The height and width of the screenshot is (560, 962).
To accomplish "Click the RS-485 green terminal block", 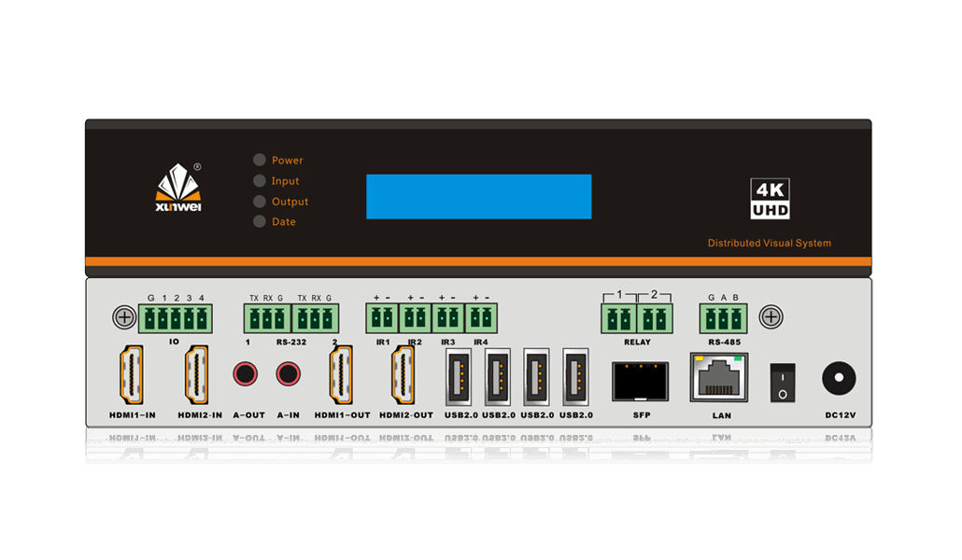I will coord(723,319).
